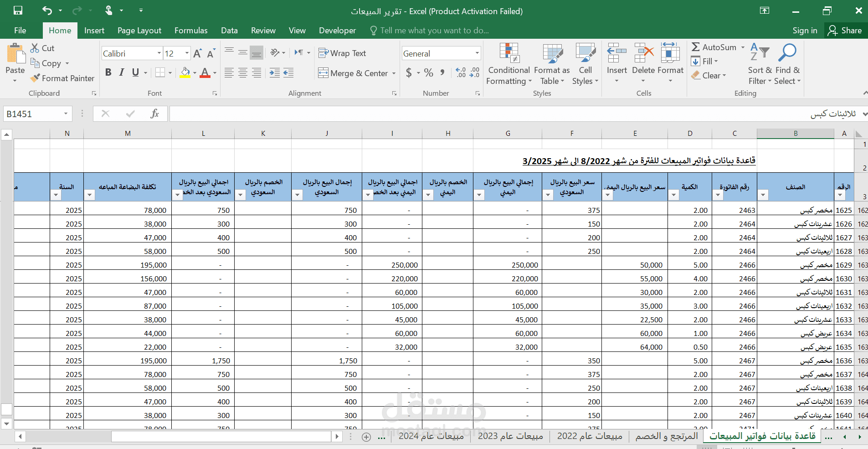
Task: Open the font size dropdown
Action: 187,53
